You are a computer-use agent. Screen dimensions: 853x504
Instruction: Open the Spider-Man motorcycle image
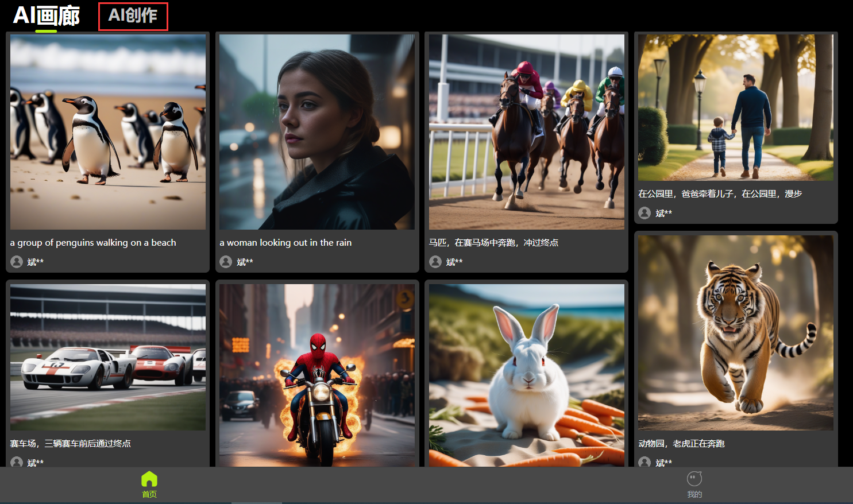pos(317,375)
